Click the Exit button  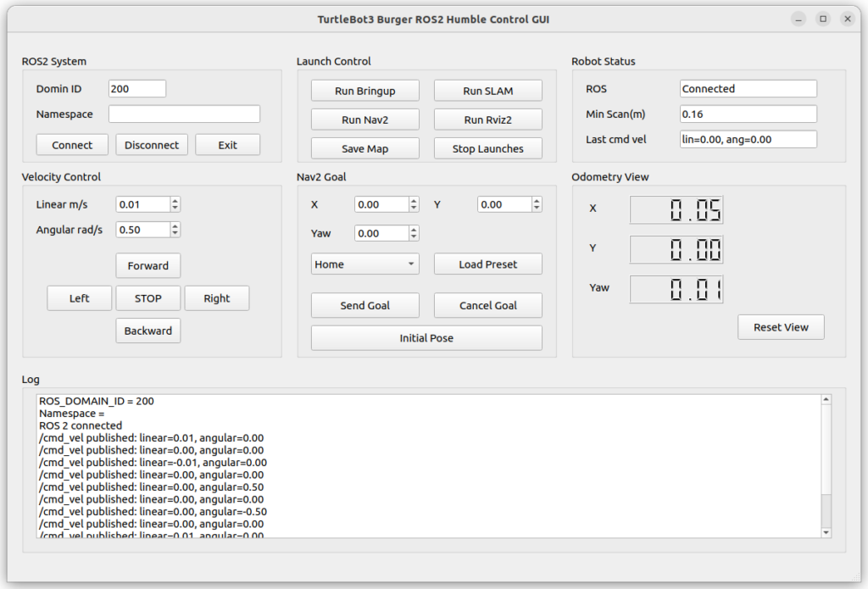[x=227, y=145]
